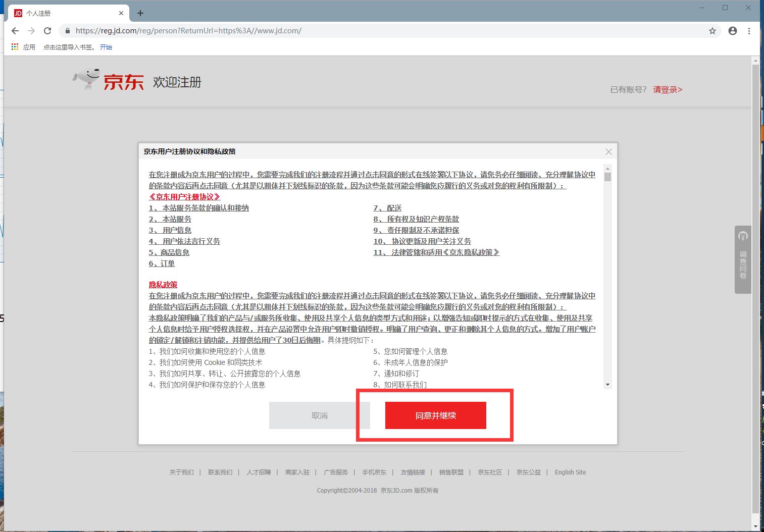Viewport: 764px width, 532px height.
Task: Dismiss the agreement dialog with the X
Action: point(608,151)
